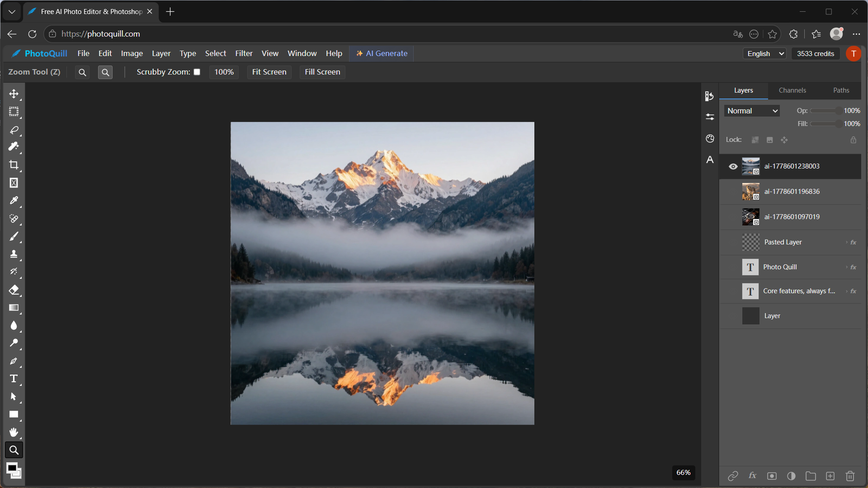Expand effects on Pasted Layer
The width and height of the screenshot is (868, 488).
[847, 242]
